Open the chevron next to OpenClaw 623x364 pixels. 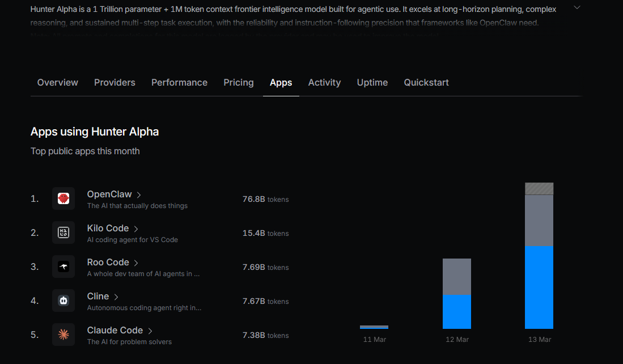point(139,194)
